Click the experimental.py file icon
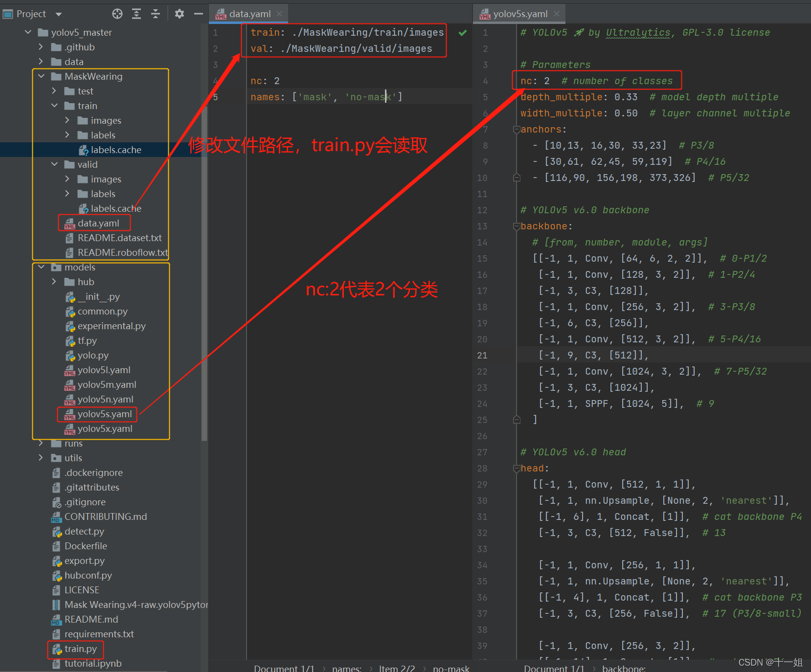 tap(70, 326)
